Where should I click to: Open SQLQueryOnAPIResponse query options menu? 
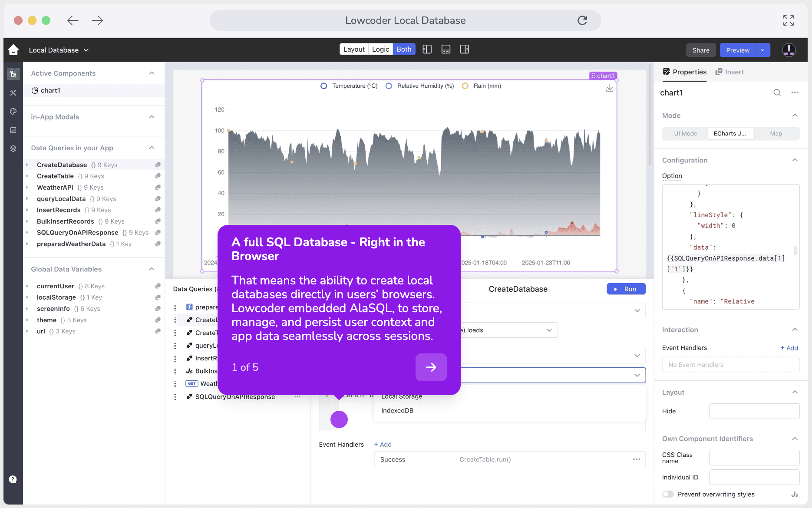point(297,396)
